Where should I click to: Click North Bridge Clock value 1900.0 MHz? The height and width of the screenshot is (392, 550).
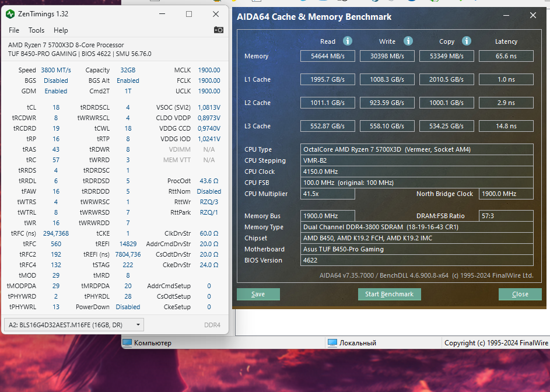506,194
